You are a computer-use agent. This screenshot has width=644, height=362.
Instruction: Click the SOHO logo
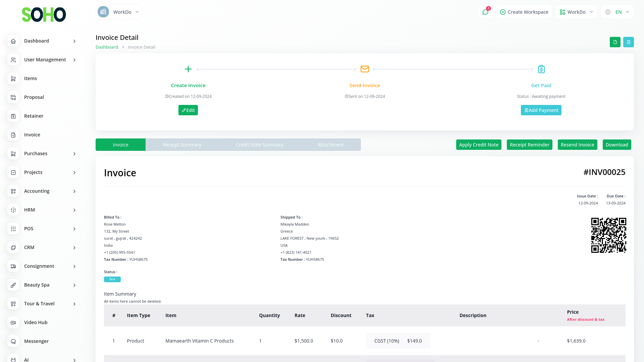click(44, 14)
